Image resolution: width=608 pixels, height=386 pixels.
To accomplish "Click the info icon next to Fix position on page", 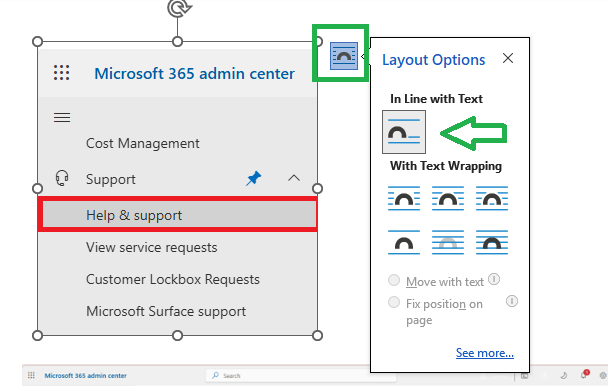I will [512, 301].
